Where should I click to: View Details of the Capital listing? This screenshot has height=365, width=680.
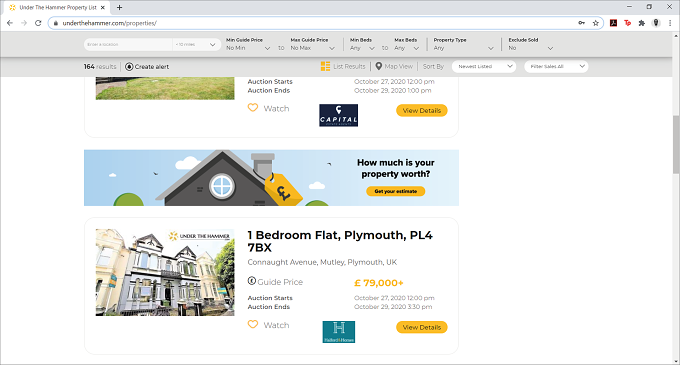point(422,111)
